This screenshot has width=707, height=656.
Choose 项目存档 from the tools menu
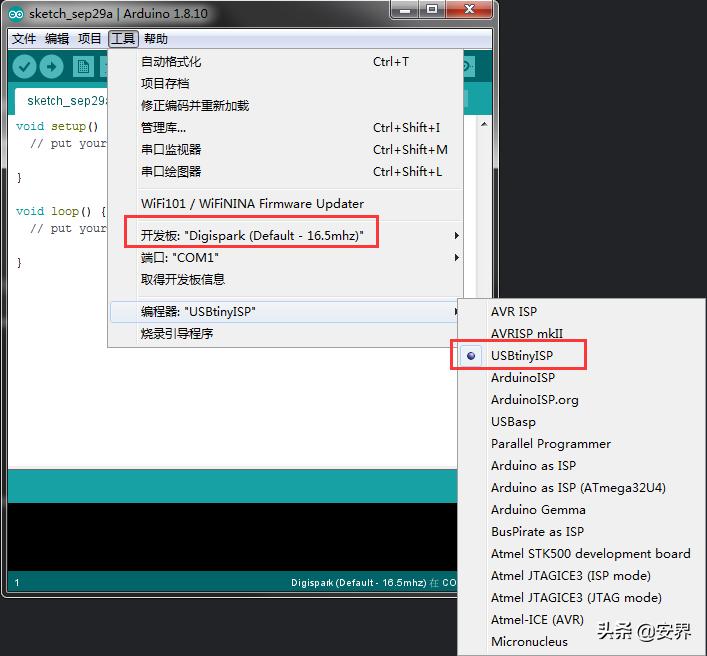click(286, 83)
